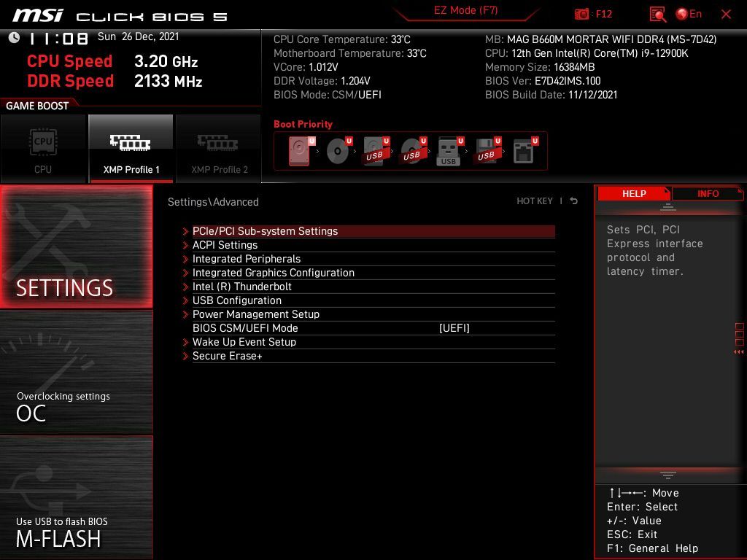This screenshot has height=560, width=747.
Task: Change the BIOS CSM/UEFI Mode value
Action: click(x=454, y=328)
